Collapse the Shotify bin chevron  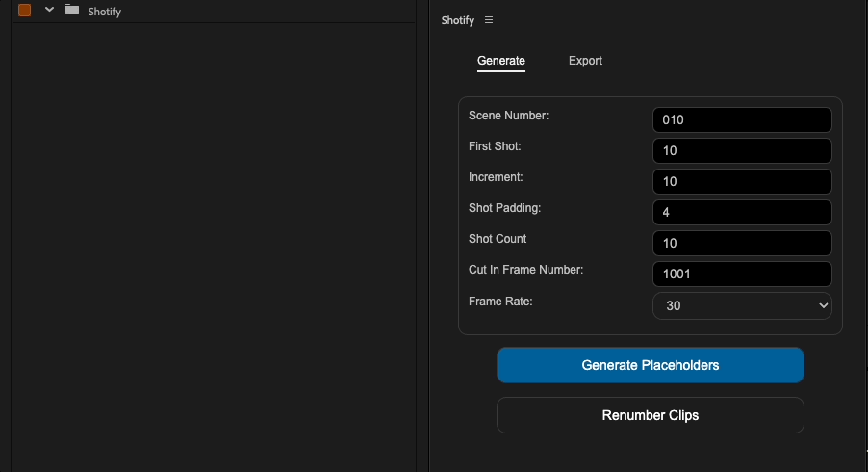pyautogui.click(x=49, y=10)
